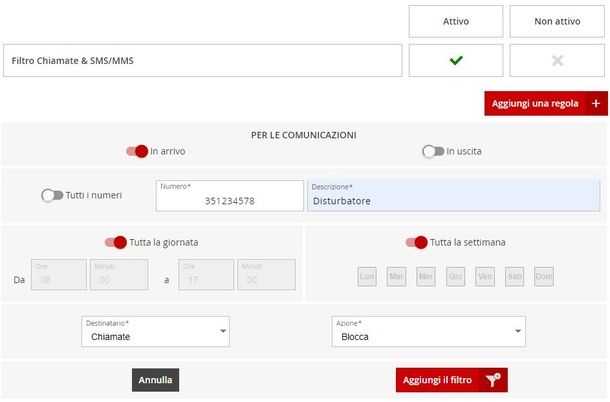Select the Lun day box

(x=367, y=276)
